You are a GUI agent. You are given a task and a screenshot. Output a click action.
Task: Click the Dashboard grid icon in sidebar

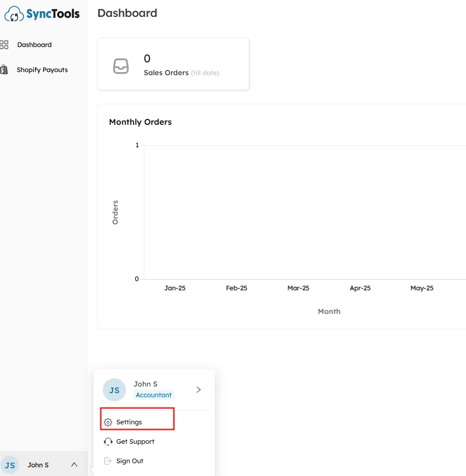(x=5, y=44)
